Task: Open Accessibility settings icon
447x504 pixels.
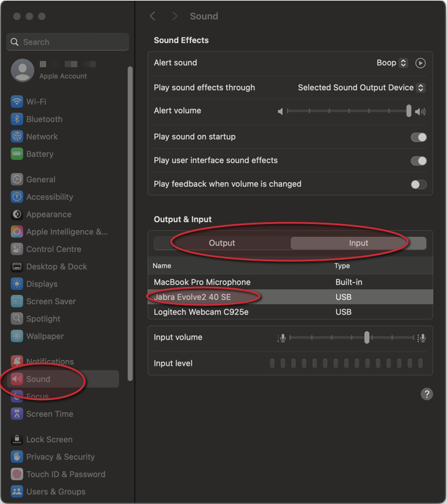Action: coord(16,197)
